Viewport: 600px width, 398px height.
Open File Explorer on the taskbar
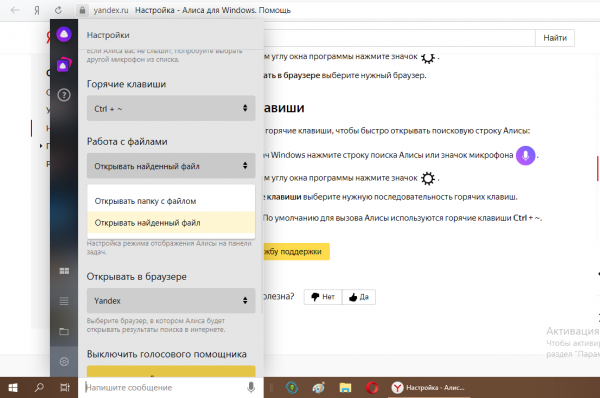tap(345, 388)
